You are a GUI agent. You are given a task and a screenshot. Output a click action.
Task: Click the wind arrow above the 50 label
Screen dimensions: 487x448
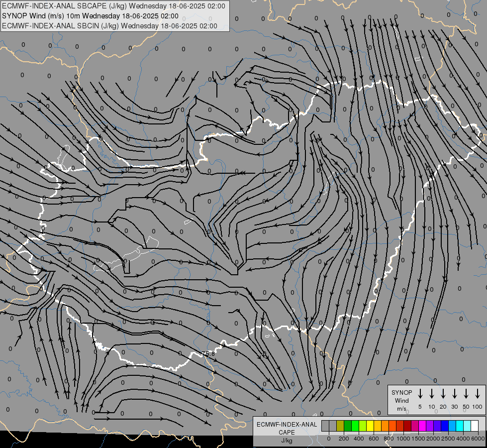[x=466, y=394]
